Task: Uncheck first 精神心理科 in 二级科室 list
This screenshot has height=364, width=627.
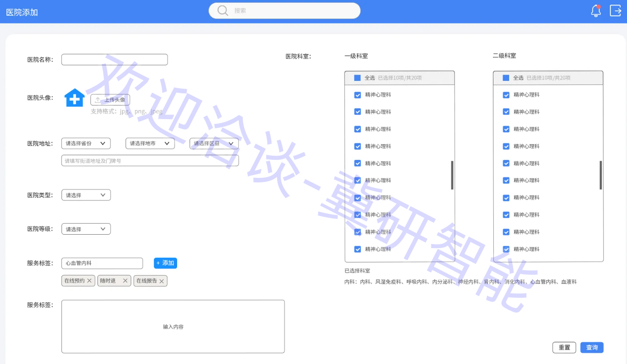Action: tap(506, 95)
